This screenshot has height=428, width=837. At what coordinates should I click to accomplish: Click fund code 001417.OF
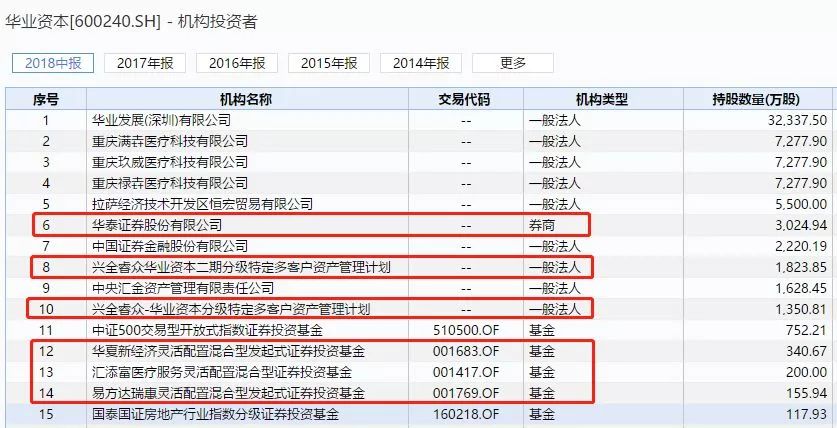[466, 372]
